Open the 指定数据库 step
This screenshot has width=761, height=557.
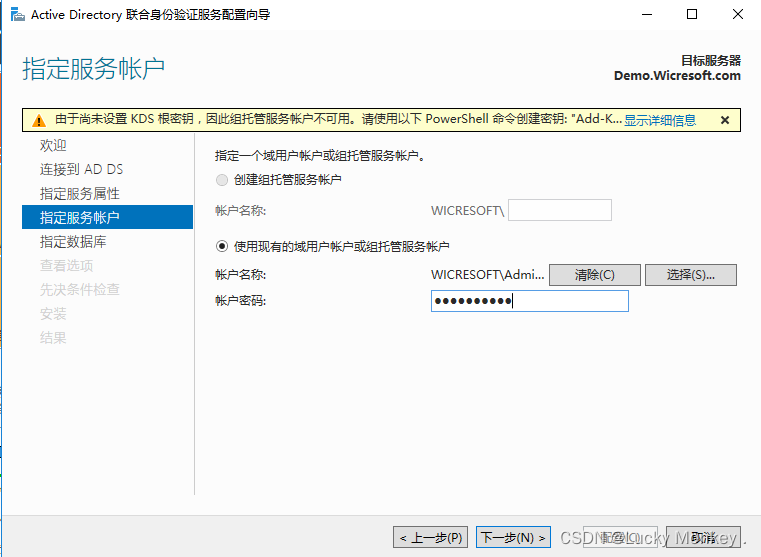[73, 242]
